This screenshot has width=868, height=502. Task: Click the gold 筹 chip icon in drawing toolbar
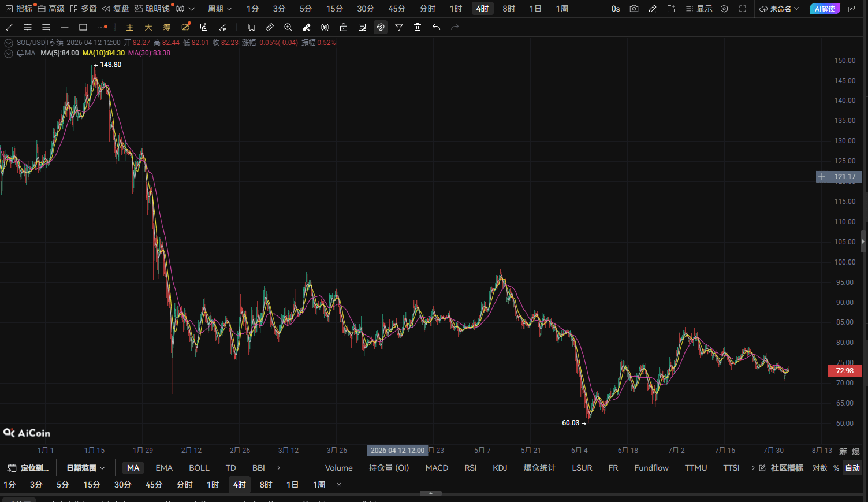[x=167, y=27]
